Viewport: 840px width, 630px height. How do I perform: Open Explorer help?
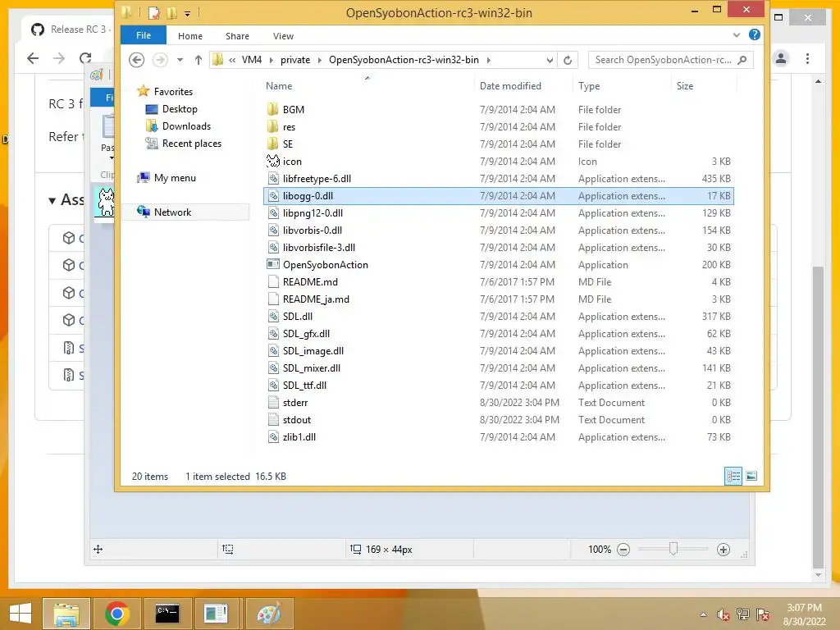(x=755, y=34)
